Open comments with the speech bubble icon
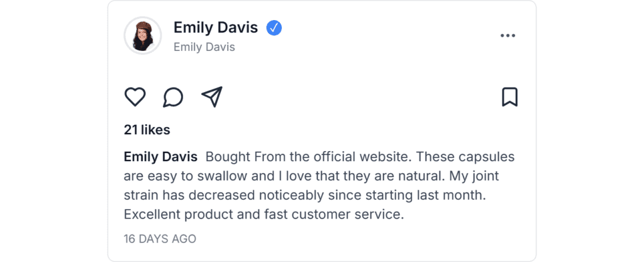644x262 pixels. click(173, 97)
